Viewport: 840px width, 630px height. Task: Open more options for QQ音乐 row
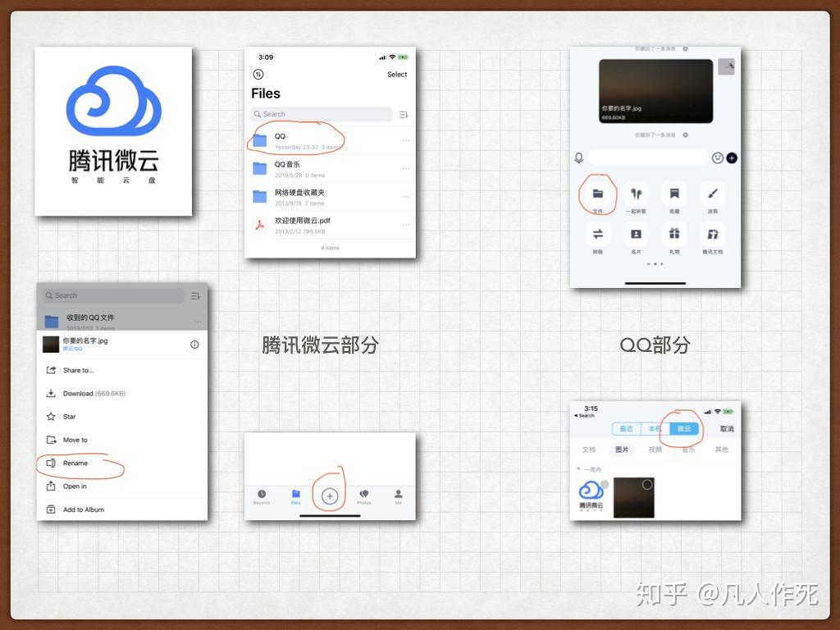pyautogui.click(x=406, y=168)
